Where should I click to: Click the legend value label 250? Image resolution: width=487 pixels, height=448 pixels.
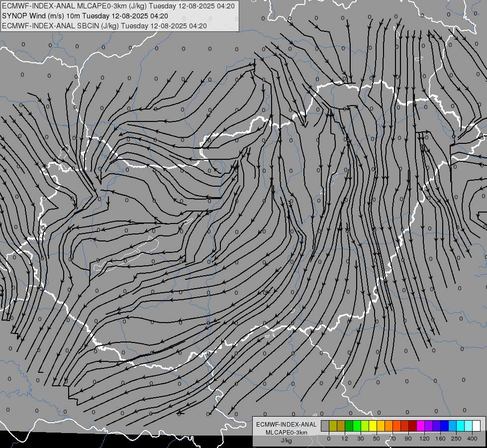[x=456, y=439]
